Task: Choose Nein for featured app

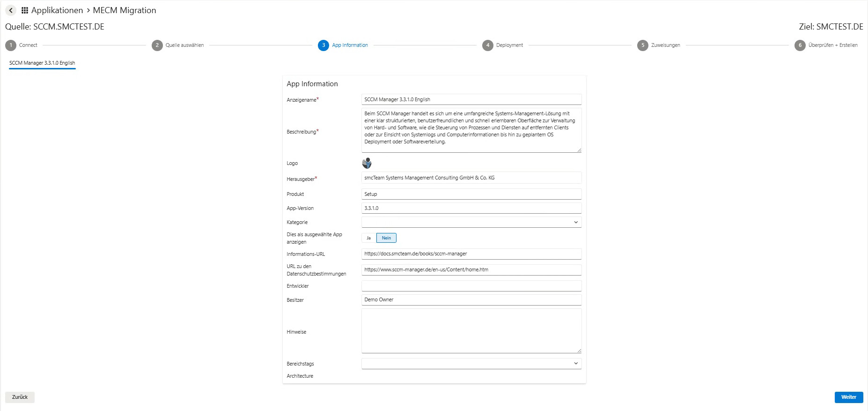Action: pos(386,238)
